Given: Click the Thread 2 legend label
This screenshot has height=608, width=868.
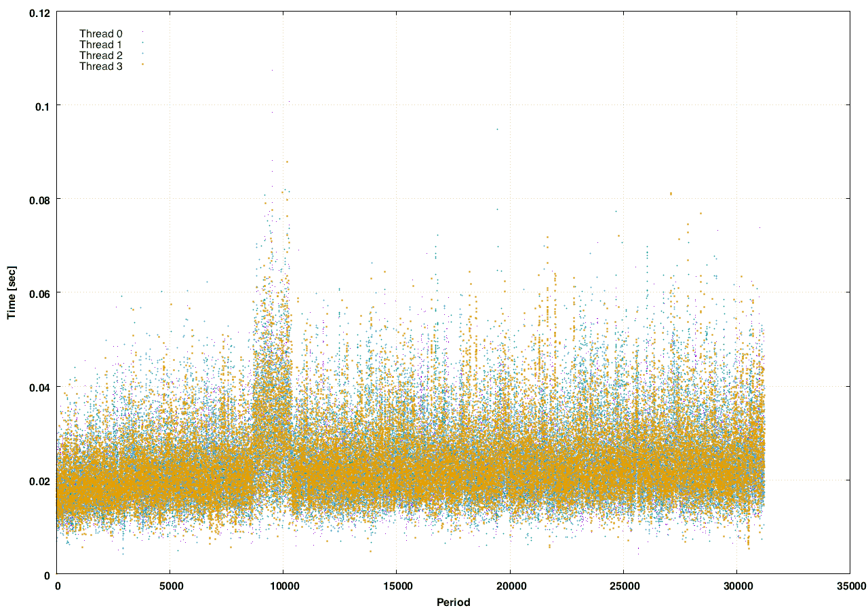Looking at the screenshot, I should (101, 56).
